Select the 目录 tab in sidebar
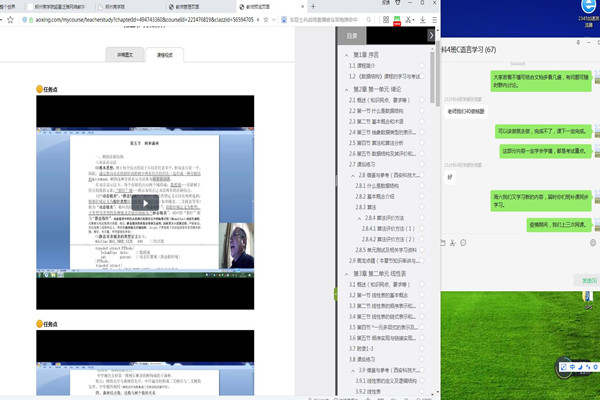 pos(352,36)
